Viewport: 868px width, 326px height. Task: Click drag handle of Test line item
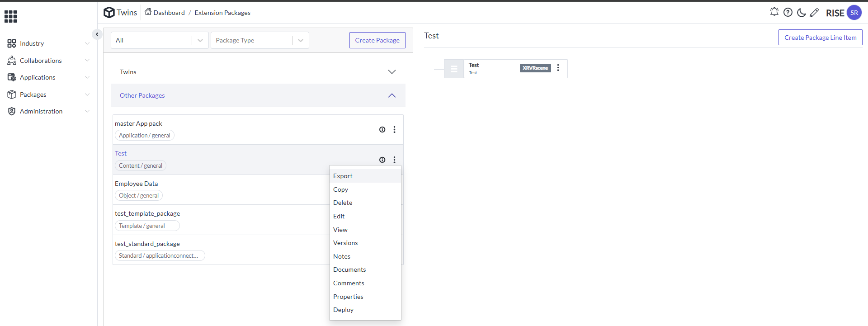coord(454,69)
